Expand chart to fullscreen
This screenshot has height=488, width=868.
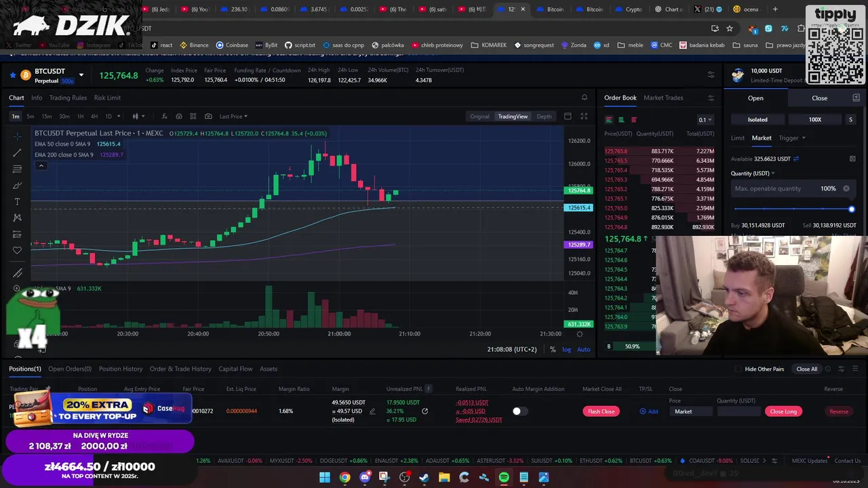pyautogui.click(x=584, y=117)
